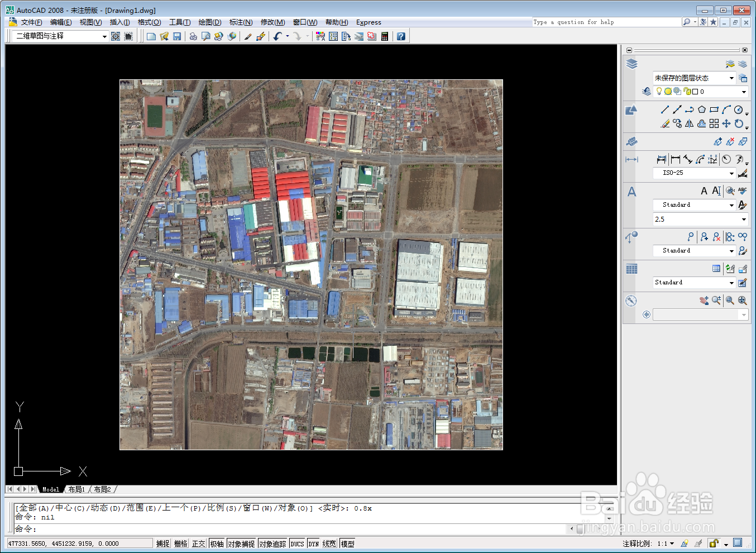Click the satellite image in drawing area
756x553 pixels.
(311, 265)
